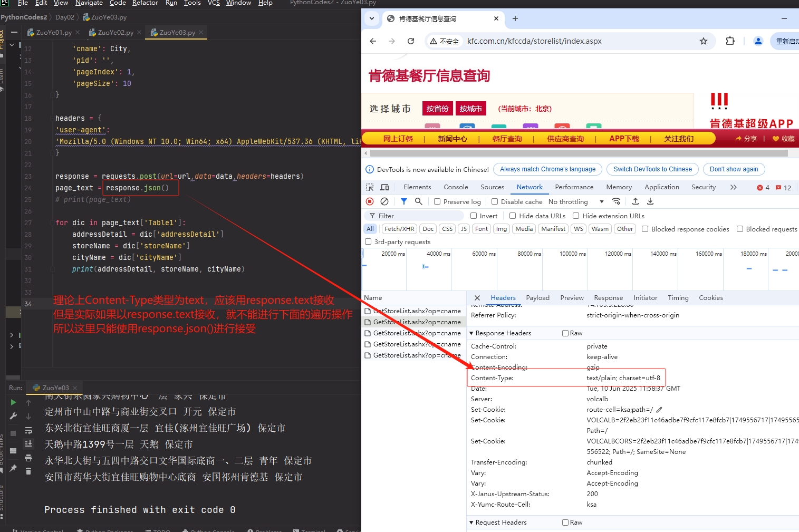Clear the network log
Image resolution: width=799 pixels, height=532 pixels.
pos(384,201)
